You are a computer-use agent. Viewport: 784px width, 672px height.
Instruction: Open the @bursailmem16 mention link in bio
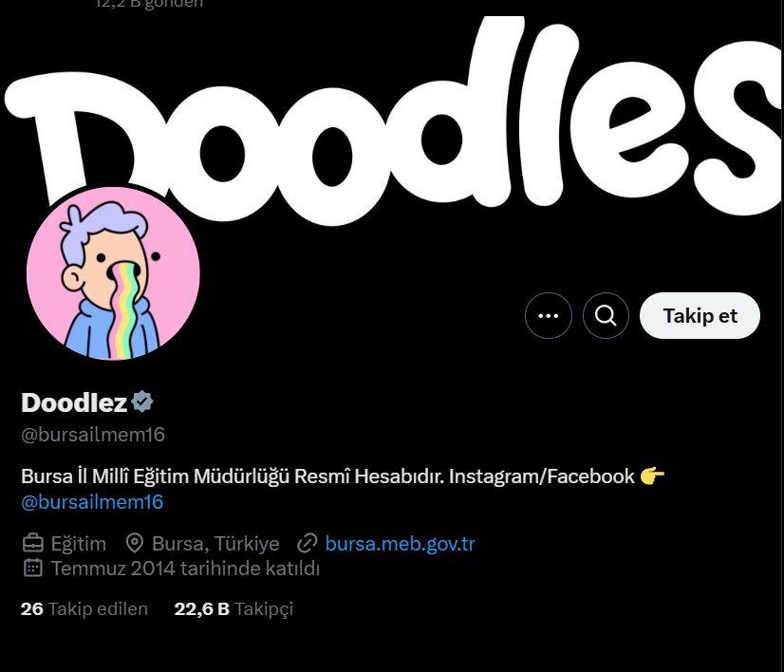click(x=92, y=501)
